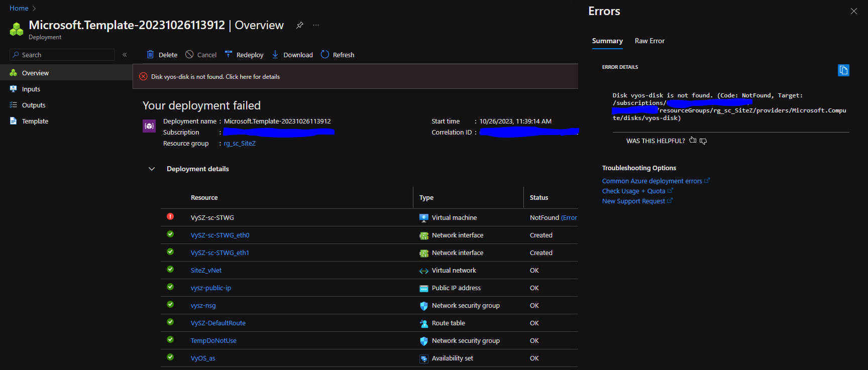Open TempDoNotUse resource link
Viewport: 868px width, 370px height.
[213, 340]
